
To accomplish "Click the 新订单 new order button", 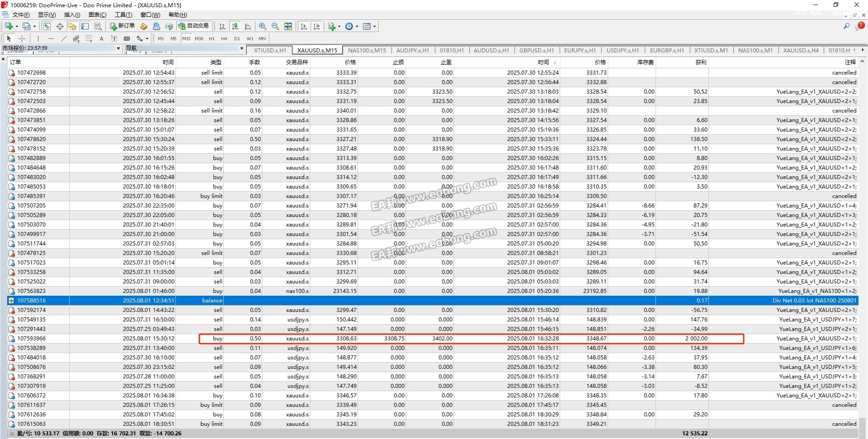I will (x=122, y=26).
